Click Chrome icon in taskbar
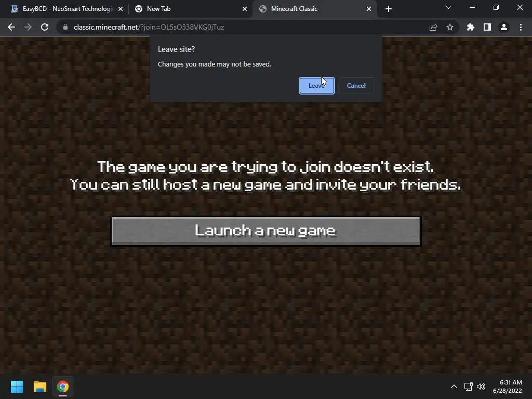The width and height of the screenshot is (532, 399). (x=63, y=387)
